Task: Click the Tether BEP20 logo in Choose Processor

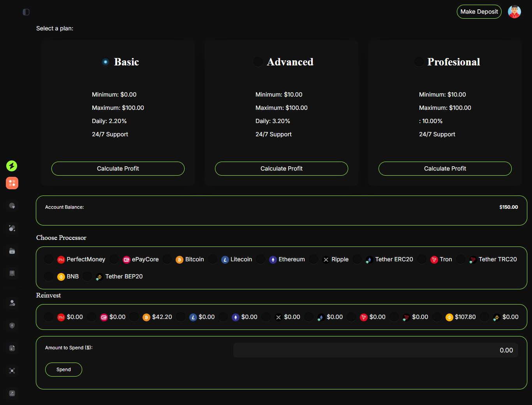Action: pos(99,277)
